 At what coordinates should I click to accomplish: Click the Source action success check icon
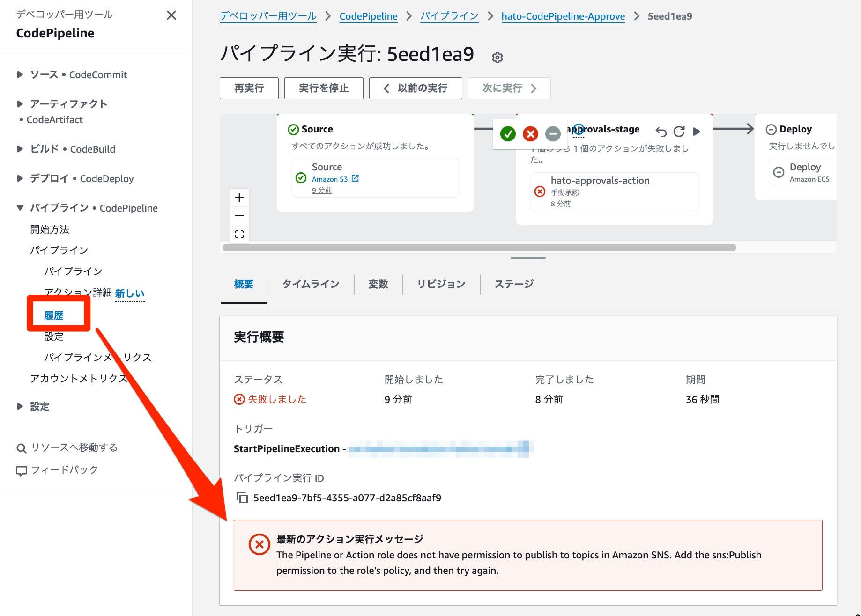pos(301,178)
